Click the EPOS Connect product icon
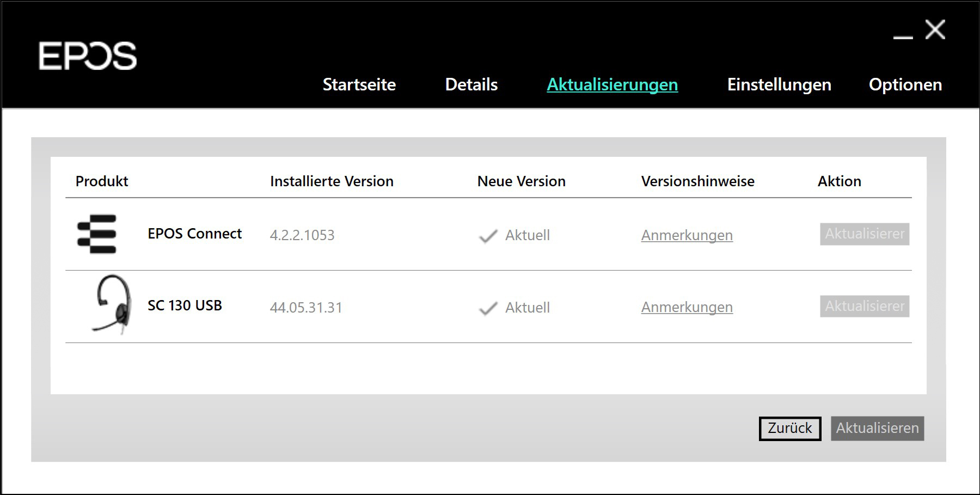This screenshot has height=495, width=980. 97,234
